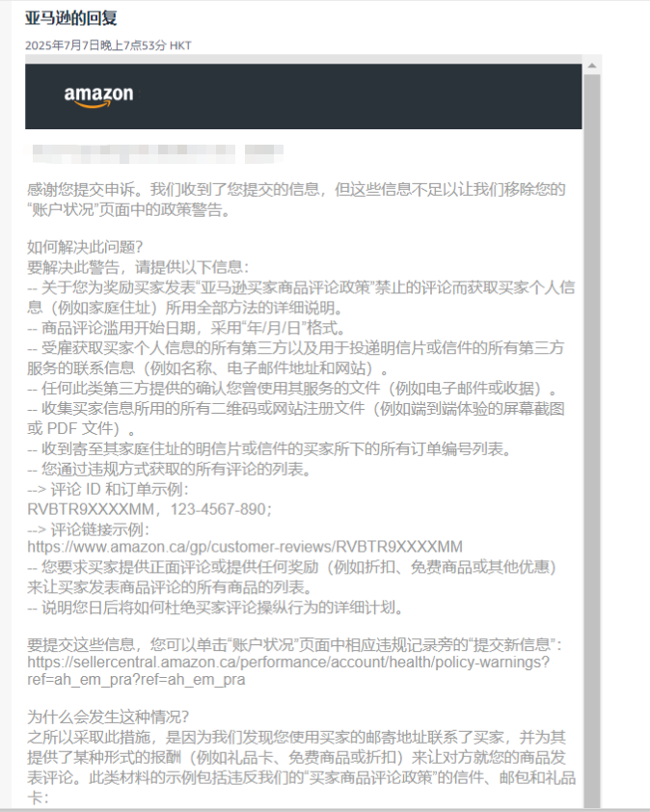The height and width of the screenshot is (812, 650).
Task: Select the 如何解决此问题? heading
Action: click(85, 247)
